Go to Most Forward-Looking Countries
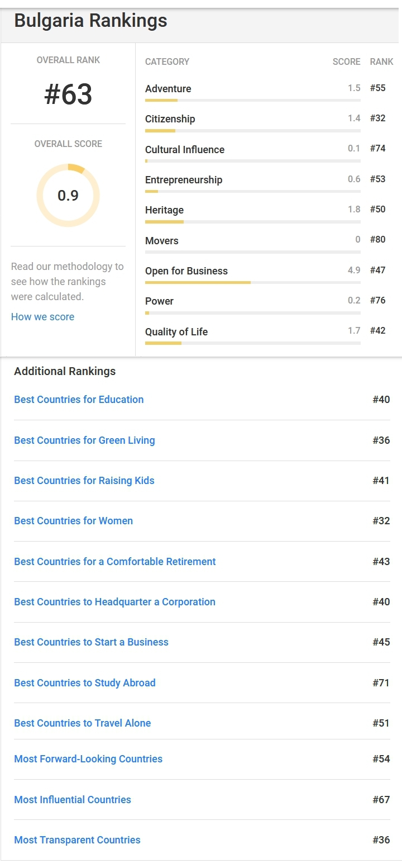The width and height of the screenshot is (402, 868). point(88,759)
